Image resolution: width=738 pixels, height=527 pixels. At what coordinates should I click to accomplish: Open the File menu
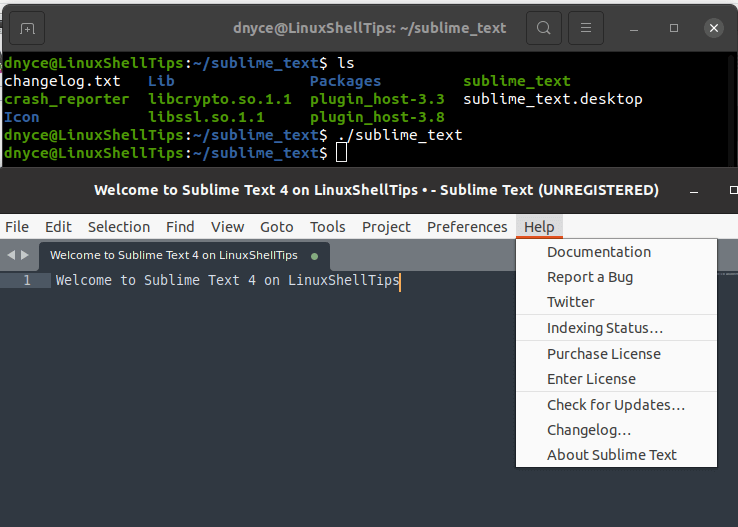[17, 227]
